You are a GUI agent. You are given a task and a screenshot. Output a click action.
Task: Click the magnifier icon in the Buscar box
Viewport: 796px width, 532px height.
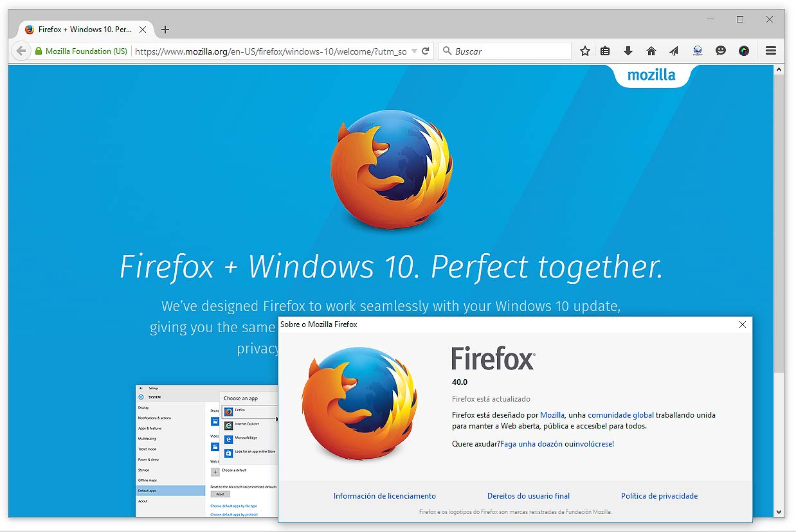(448, 51)
